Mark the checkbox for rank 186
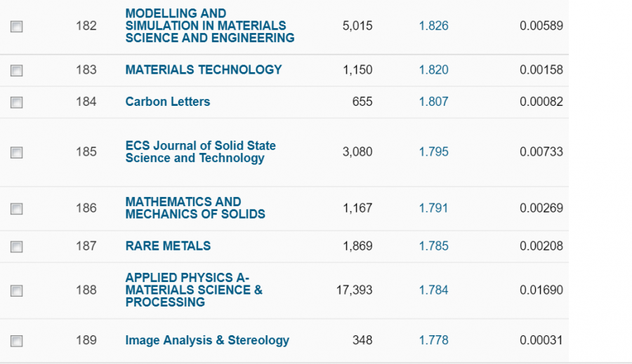632x364 pixels. [x=17, y=208]
